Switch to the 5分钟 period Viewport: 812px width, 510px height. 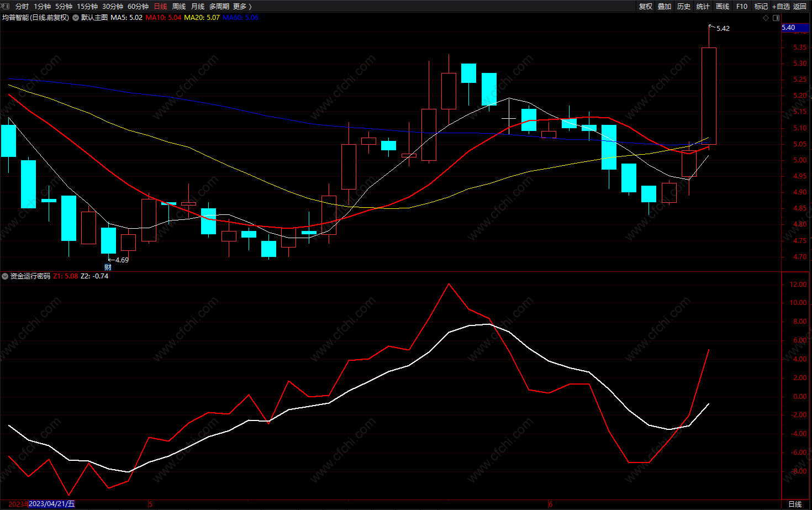pyautogui.click(x=64, y=7)
